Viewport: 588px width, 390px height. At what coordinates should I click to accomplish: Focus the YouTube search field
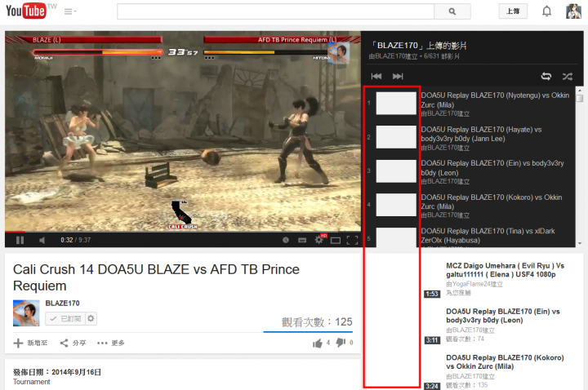276,11
